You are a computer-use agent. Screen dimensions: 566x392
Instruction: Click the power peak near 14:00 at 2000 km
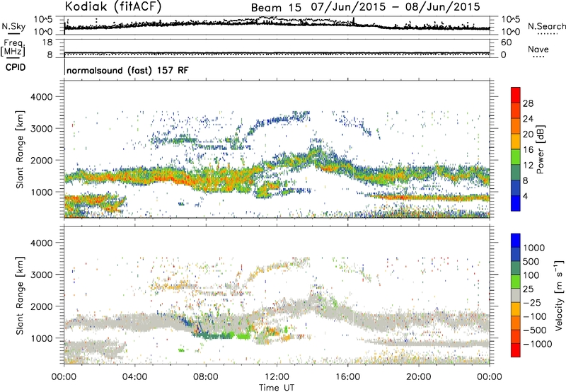click(x=315, y=155)
